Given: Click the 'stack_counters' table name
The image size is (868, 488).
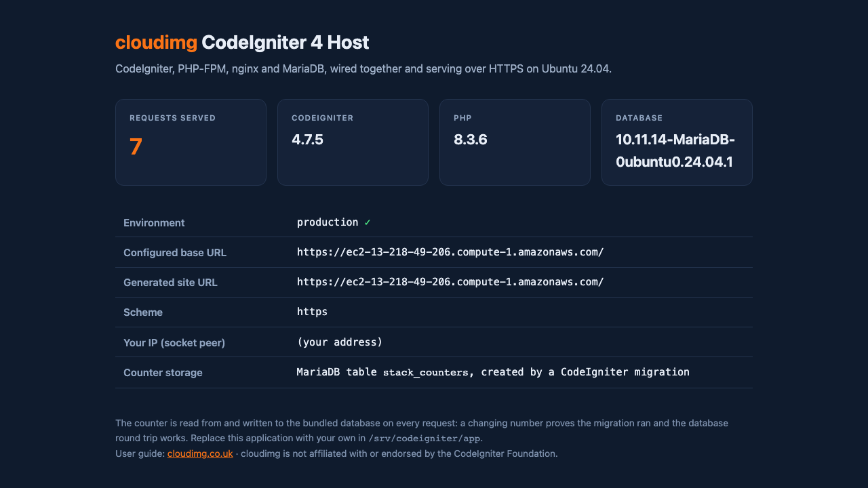Looking at the screenshot, I should [426, 372].
